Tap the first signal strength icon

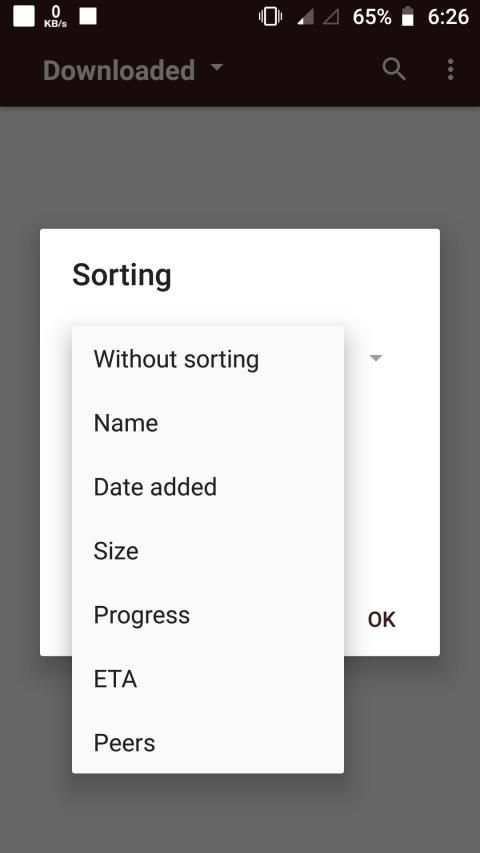[305, 17]
